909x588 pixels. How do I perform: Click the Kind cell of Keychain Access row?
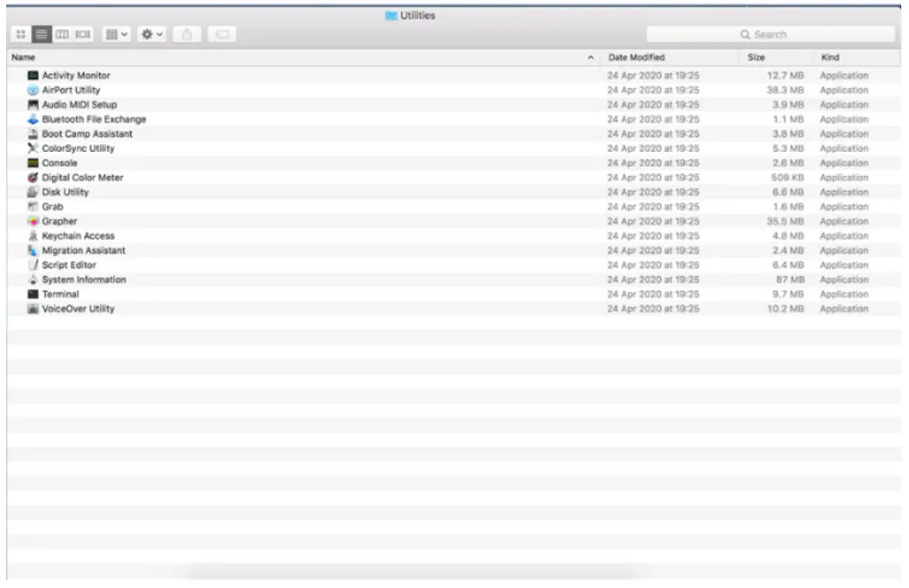(844, 236)
